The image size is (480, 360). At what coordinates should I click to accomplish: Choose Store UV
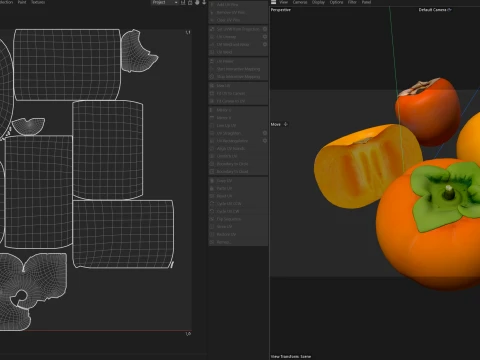point(238,227)
